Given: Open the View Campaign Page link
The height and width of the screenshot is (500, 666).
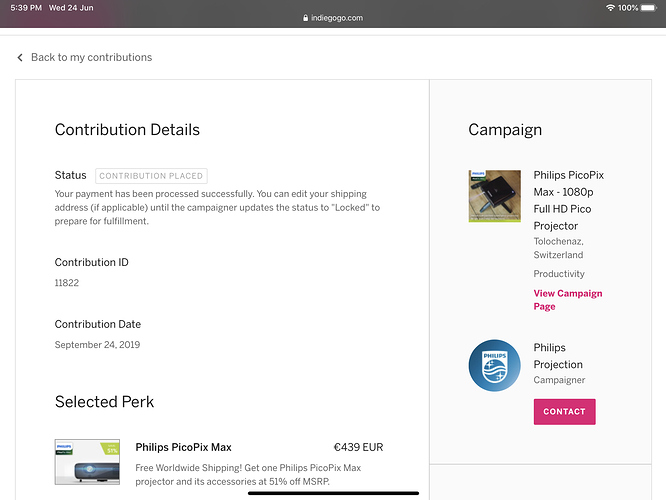Looking at the screenshot, I should 568,300.
